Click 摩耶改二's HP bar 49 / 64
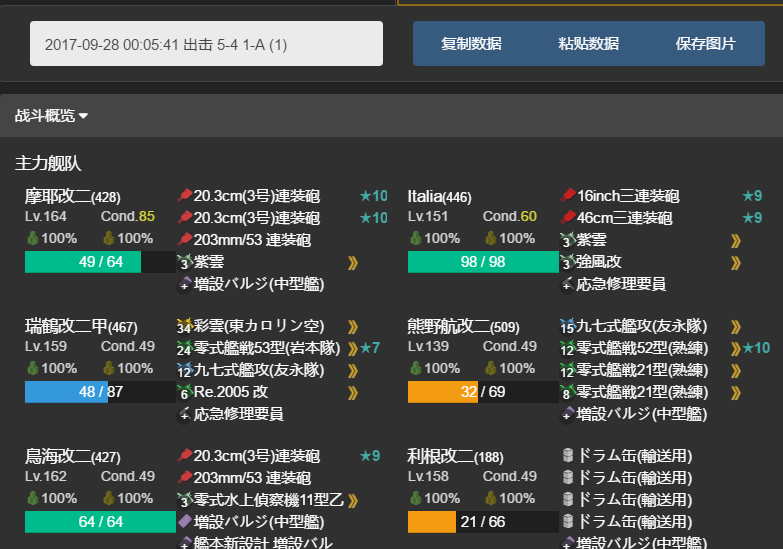The width and height of the screenshot is (783, 549). coord(100,262)
